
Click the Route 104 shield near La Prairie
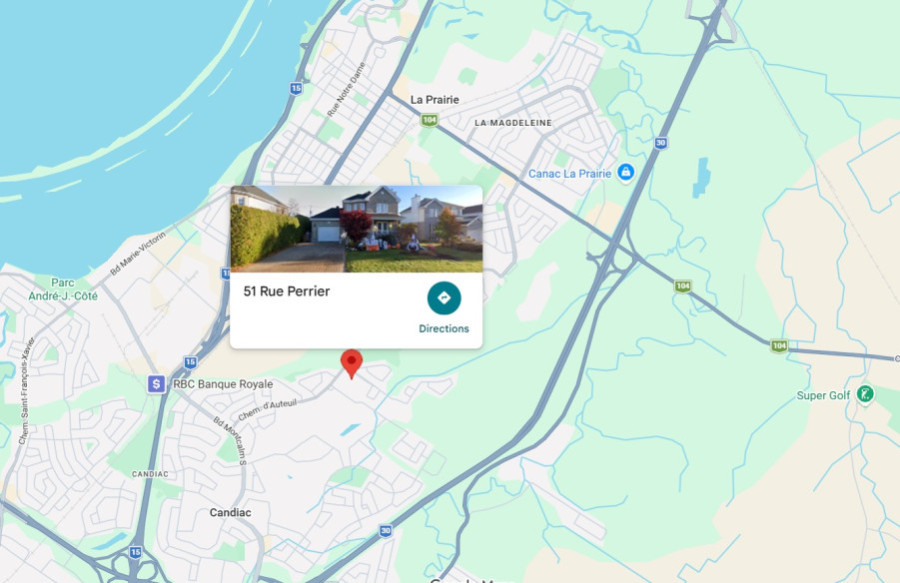(x=429, y=120)
